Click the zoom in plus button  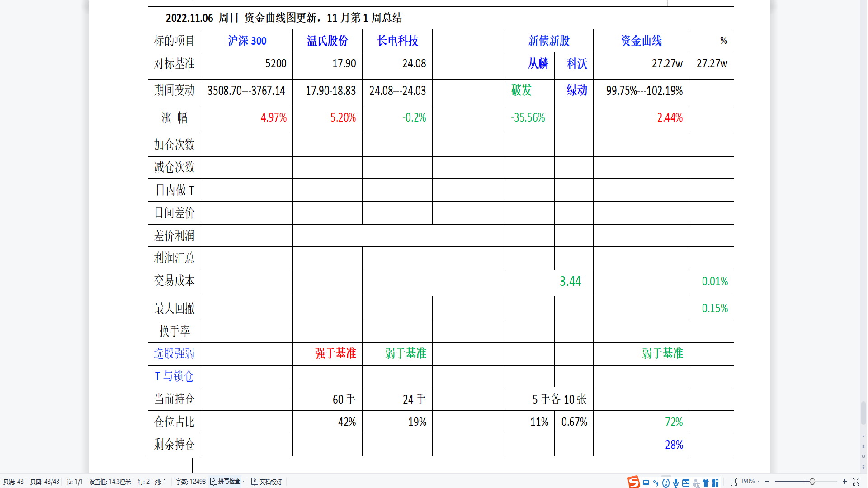(x=845, y=482)
